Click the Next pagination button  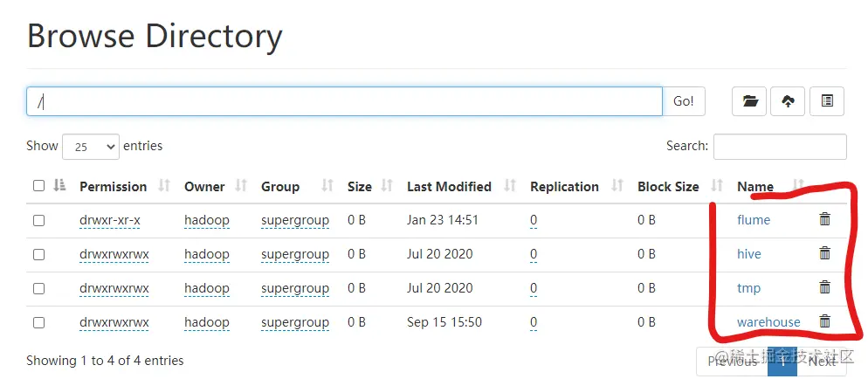click(x=822, y=362)
